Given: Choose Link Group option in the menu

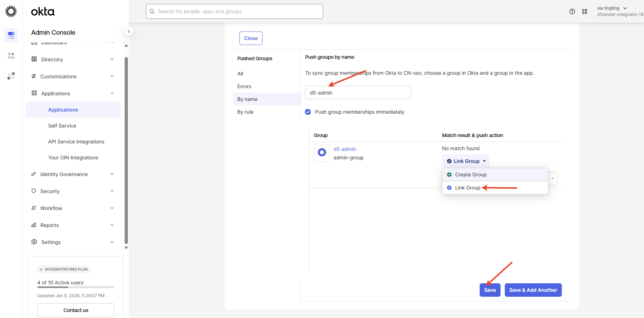Looking at the screenshot, I should [x=468, y=188].
